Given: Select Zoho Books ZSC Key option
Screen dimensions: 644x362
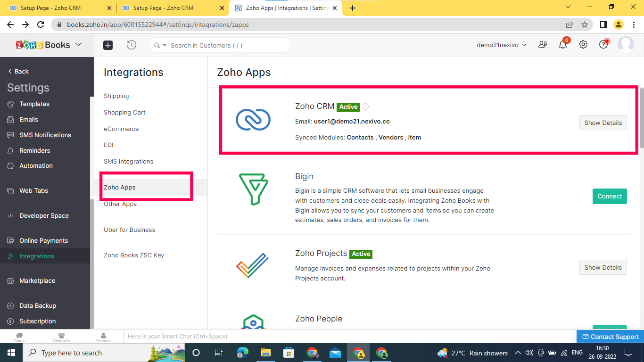Looking at the screenshot, I should tap(134, 255).
